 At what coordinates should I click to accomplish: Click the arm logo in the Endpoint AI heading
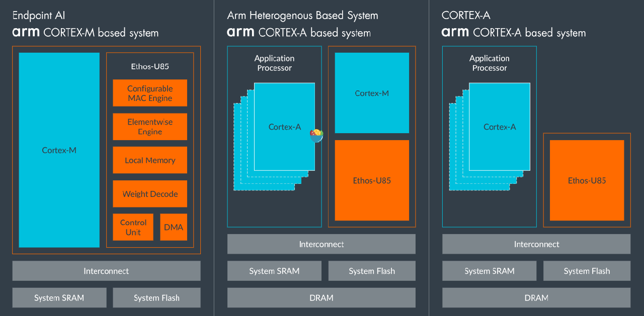26,33
